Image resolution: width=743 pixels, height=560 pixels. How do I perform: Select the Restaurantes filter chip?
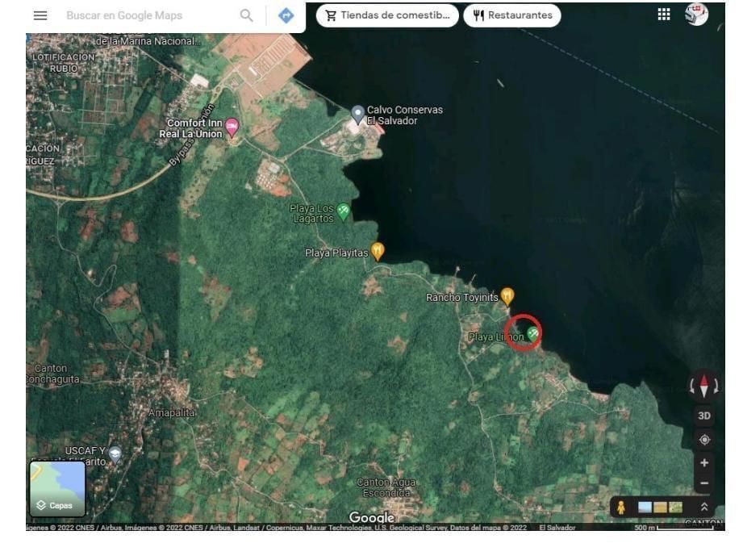(x=511, y=15)
